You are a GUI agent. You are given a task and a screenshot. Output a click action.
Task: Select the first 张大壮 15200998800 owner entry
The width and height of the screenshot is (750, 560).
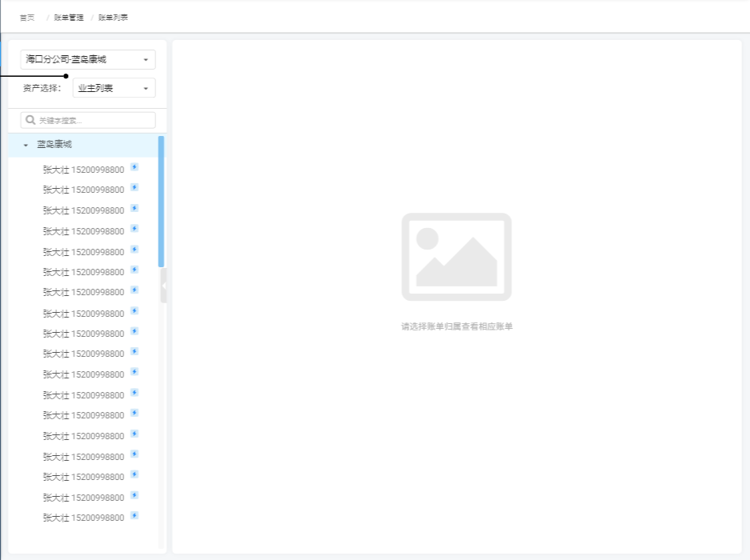(x=83, y=170)
